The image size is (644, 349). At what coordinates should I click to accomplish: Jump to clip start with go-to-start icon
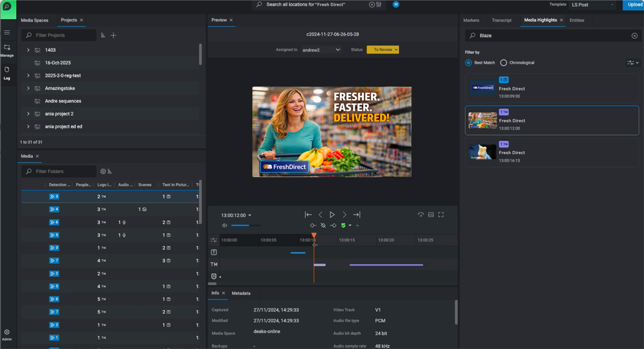pyautogui.click(x=308, y=215)
